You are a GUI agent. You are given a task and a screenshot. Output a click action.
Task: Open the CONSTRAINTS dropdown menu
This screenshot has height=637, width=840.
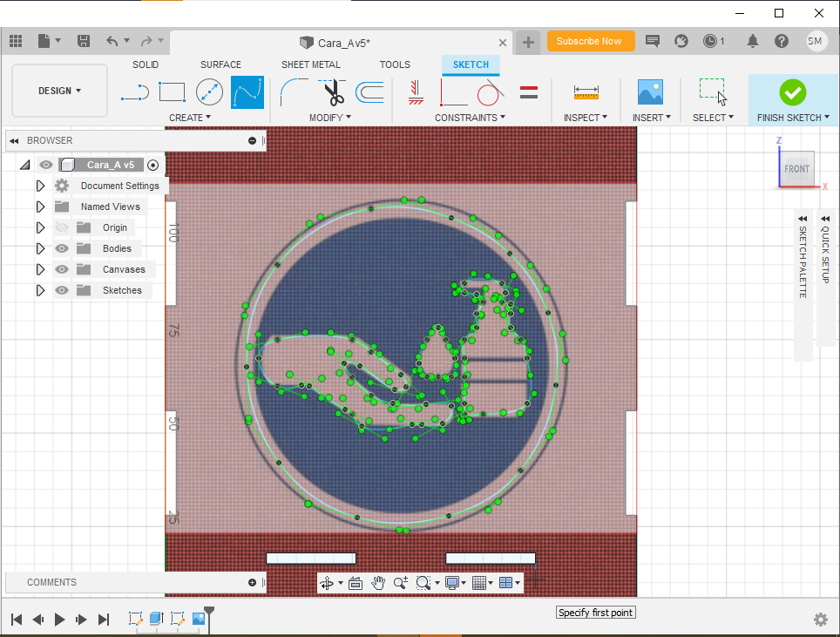pos(470,118)
